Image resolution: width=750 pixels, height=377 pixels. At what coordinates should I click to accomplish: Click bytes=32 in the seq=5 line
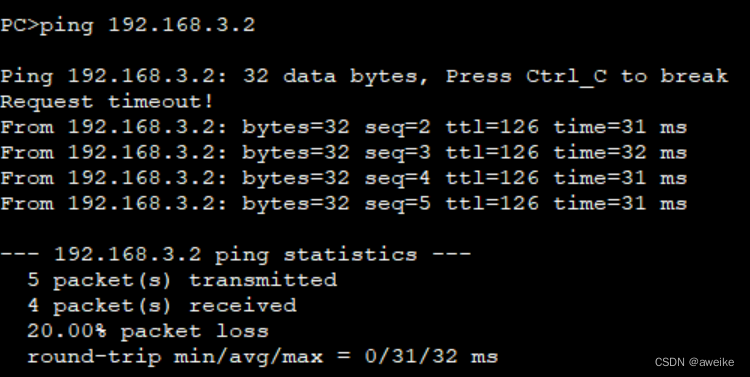(296, 204)
